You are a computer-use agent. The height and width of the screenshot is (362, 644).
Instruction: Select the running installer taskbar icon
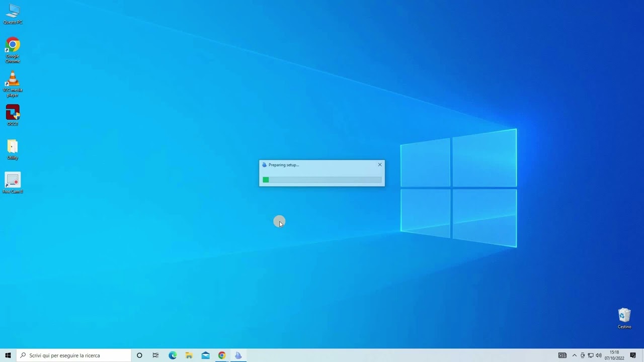pos(238,355)
